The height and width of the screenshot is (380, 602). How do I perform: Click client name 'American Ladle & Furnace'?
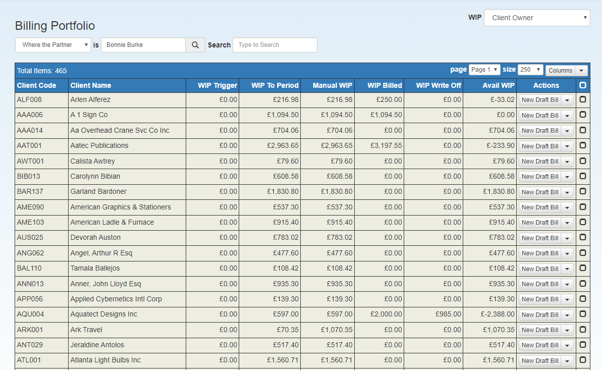pos(112,222)
